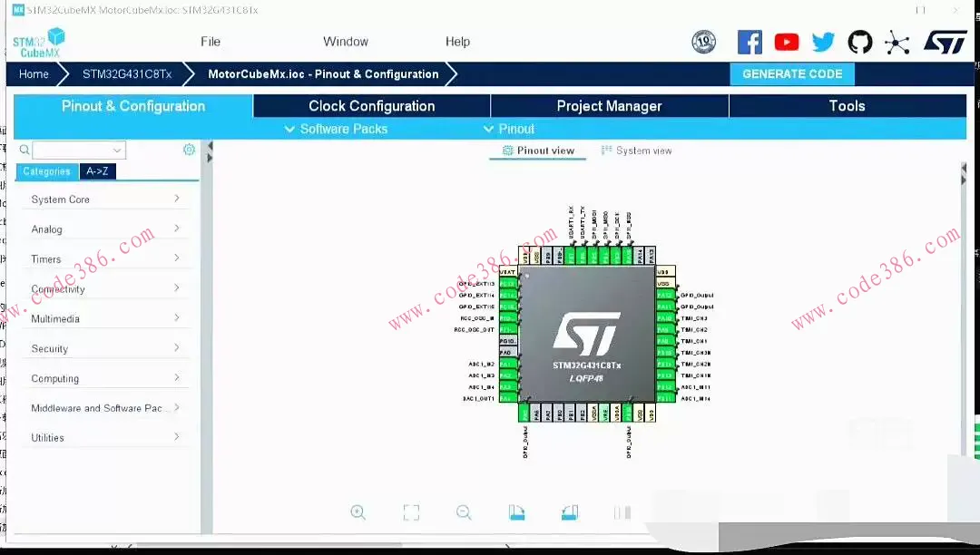Viewport: 980px width, 555px height.
Task: Click the search magnifier icon
Action: point(24,150)
